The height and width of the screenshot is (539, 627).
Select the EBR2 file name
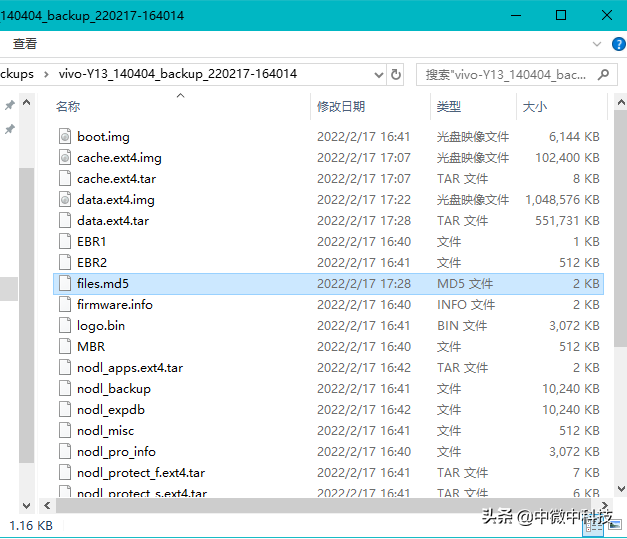[x=92, y=263]
